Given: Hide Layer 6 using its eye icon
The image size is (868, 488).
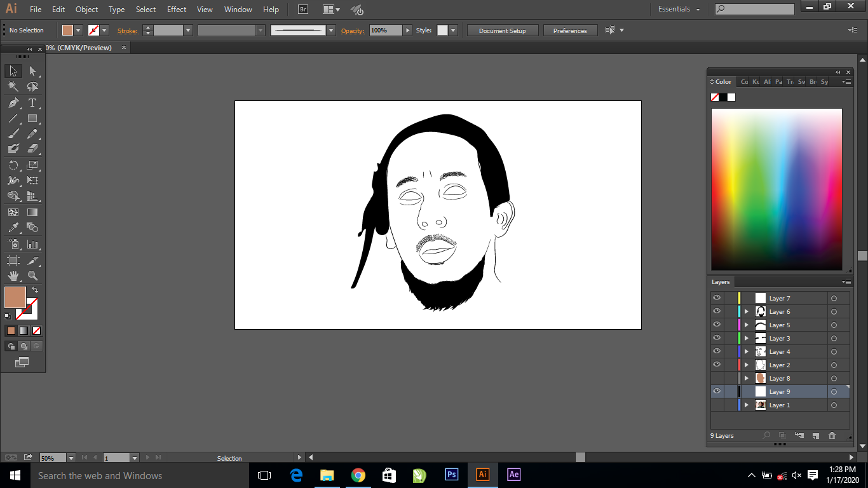Looking at the screenshot, I should (x=717, y=311).
